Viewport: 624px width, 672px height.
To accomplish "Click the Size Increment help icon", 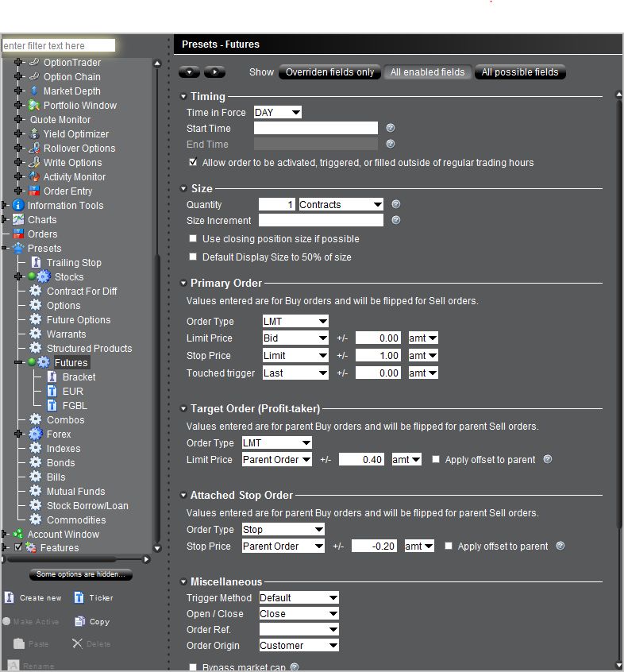I will coord(396,220).
